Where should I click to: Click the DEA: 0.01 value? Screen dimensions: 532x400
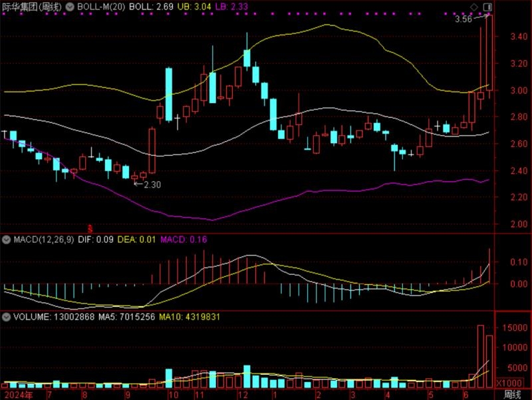[x=136, y=240]
